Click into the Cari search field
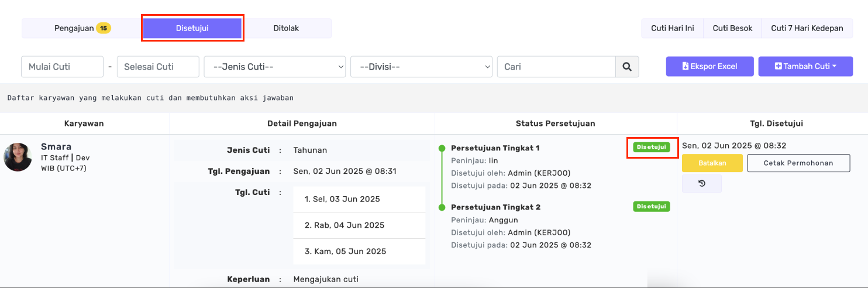868x288 pixels. point(556,67)
